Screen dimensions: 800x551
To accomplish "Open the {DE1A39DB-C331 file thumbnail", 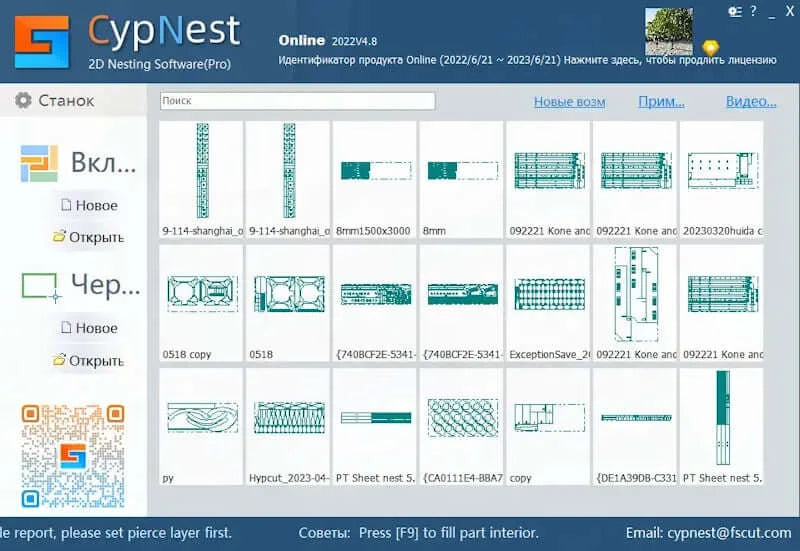I will (x=635, y=427).
